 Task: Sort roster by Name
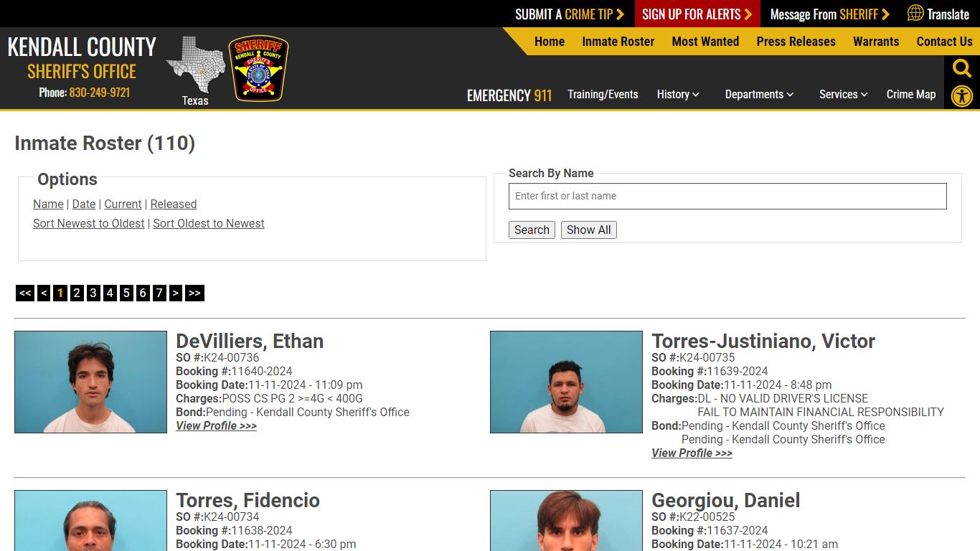click(48, 204)
